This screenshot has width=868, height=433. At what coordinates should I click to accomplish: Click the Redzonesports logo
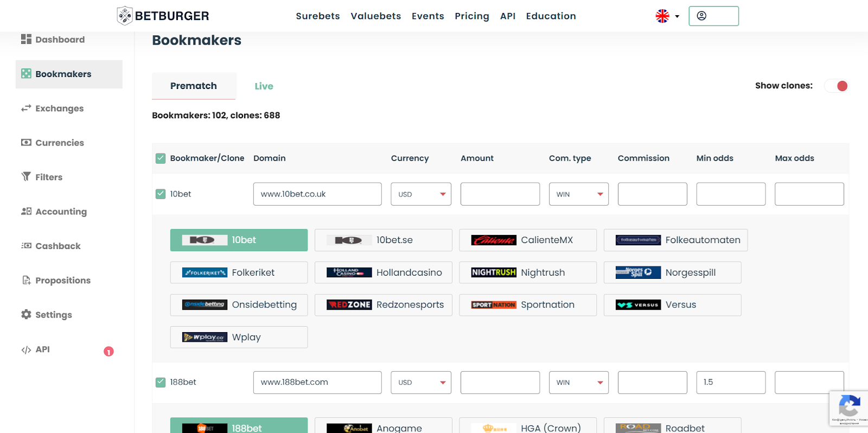349,304
